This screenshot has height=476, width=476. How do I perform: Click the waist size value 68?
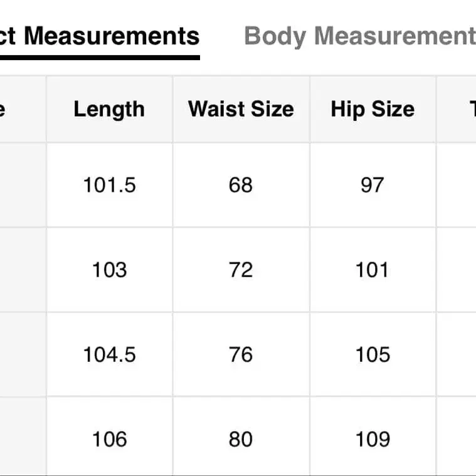[241, 185]
